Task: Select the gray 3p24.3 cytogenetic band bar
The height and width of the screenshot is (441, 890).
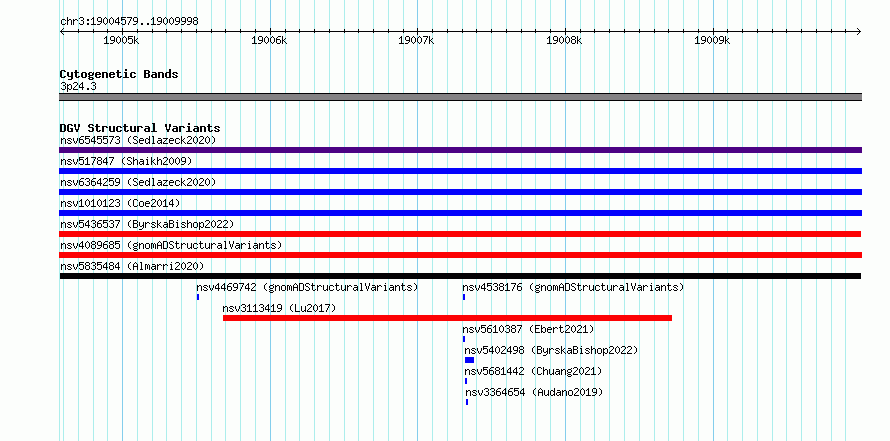Action: coord(460,97)
